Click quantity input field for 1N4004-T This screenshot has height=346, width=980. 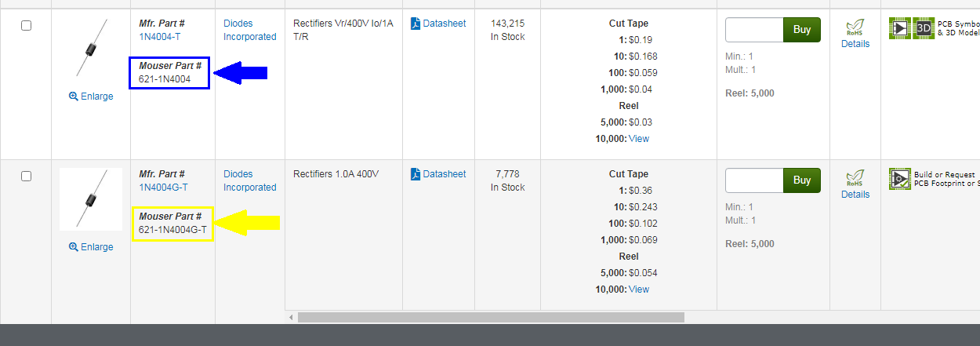click(x=754, y=30)
